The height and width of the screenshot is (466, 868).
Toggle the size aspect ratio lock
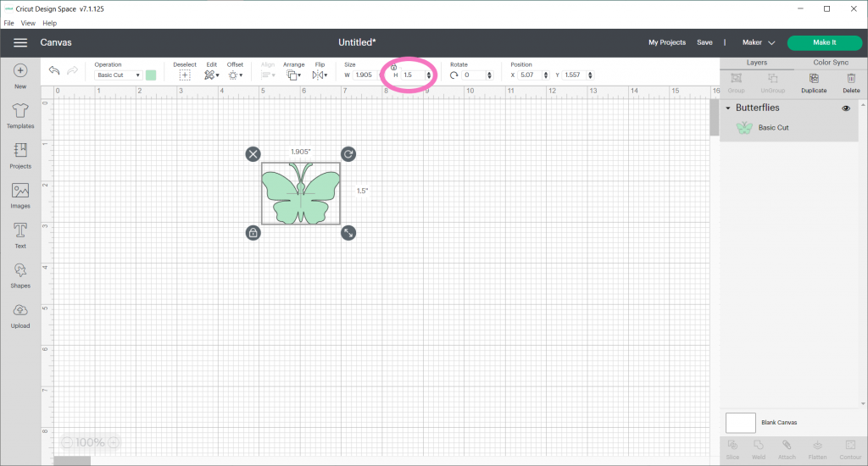393,67
